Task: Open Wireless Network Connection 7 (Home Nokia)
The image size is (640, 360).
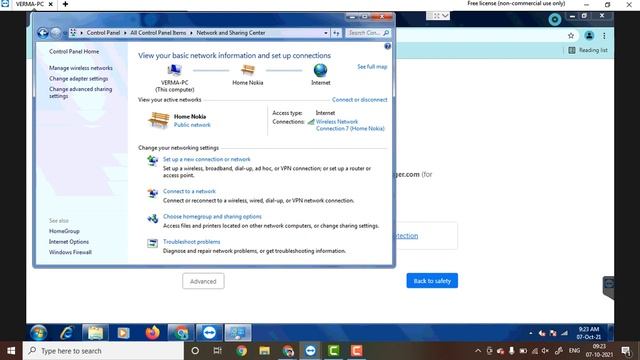Action: [350, 125]
